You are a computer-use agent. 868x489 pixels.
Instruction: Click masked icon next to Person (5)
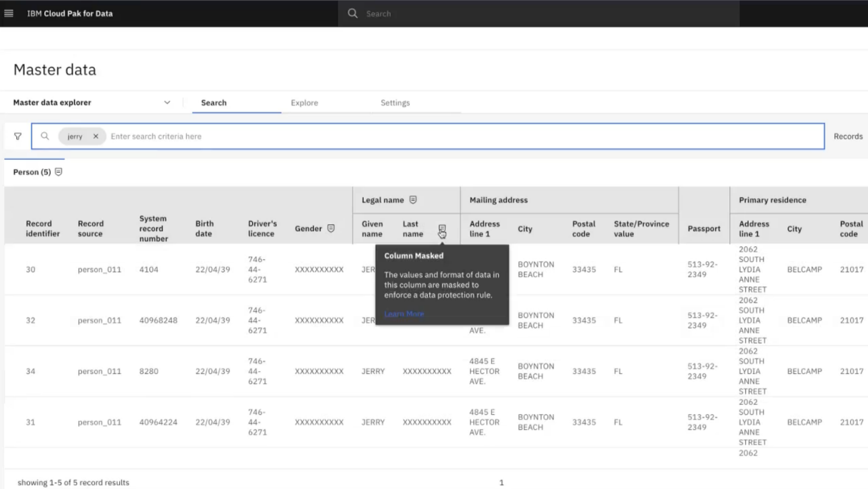point(59,172)
